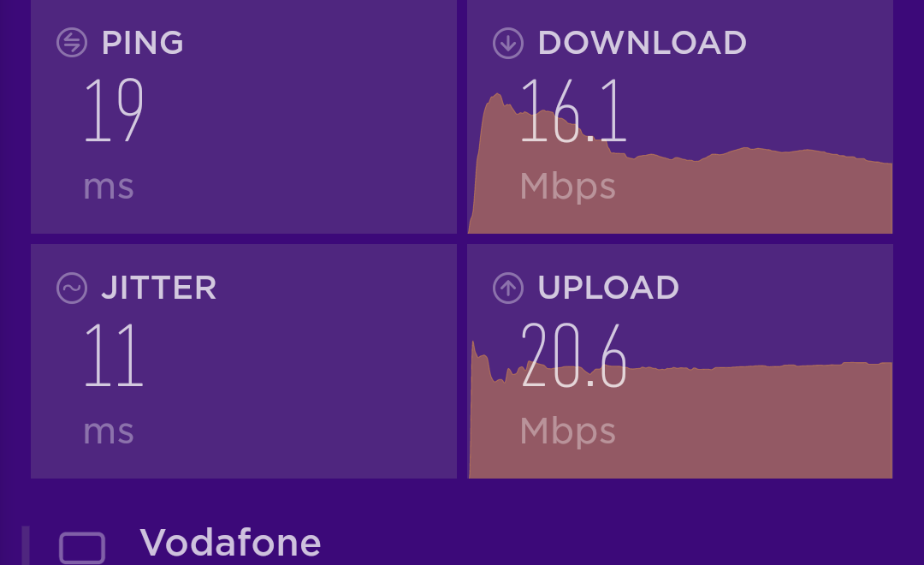Click the ms unit under jitter

109,431
